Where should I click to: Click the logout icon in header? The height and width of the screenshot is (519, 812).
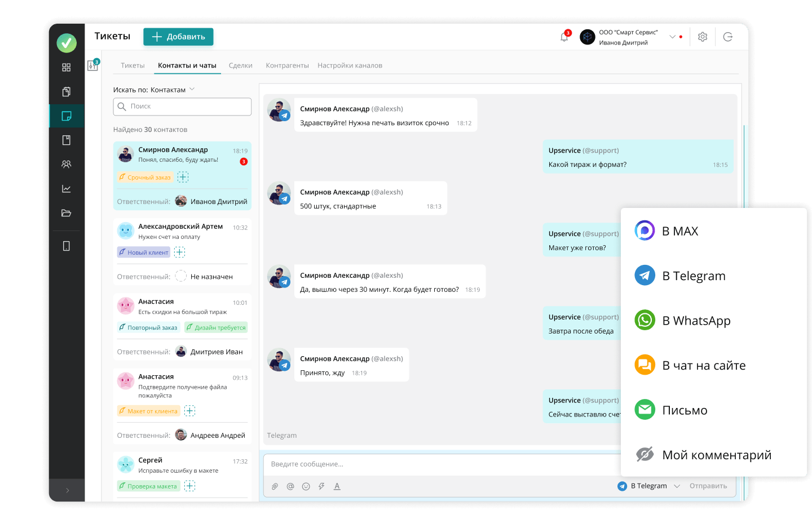(728, 37)
